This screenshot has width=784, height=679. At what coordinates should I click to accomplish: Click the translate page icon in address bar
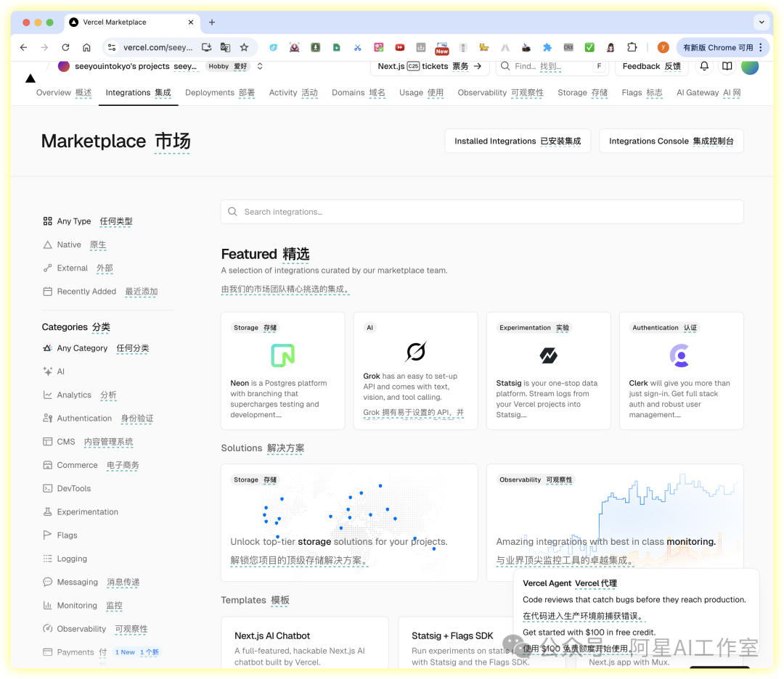[226, 47]
